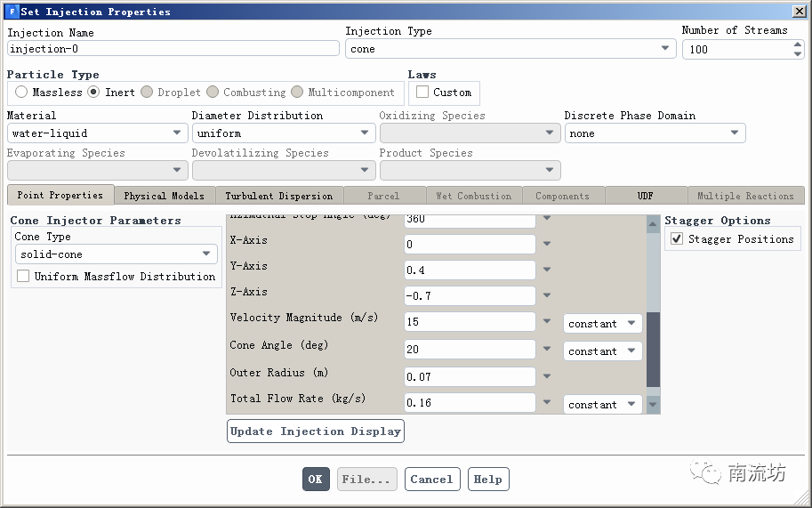Screen dimensions: 812x508
Task: Click the small arrow beside Cone Angle field
Action: coord(547,351)
